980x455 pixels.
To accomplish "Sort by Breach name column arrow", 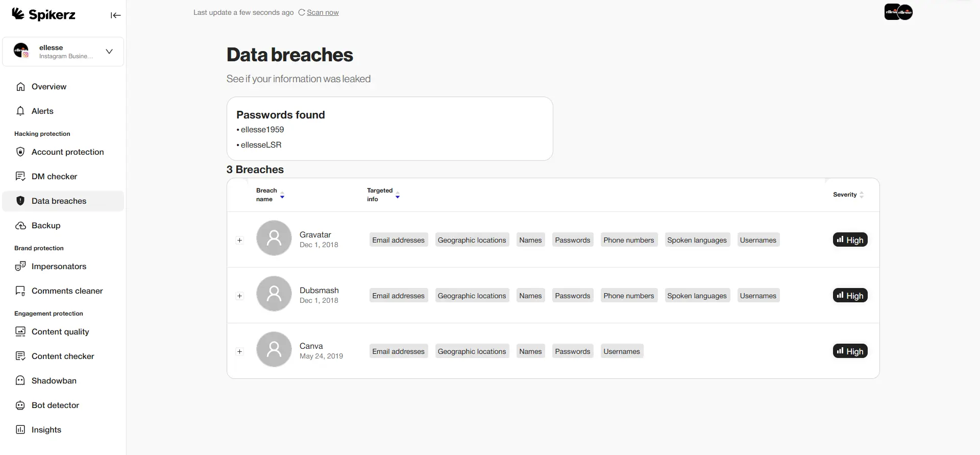I will pyautogui.click(x=282, y=195).
